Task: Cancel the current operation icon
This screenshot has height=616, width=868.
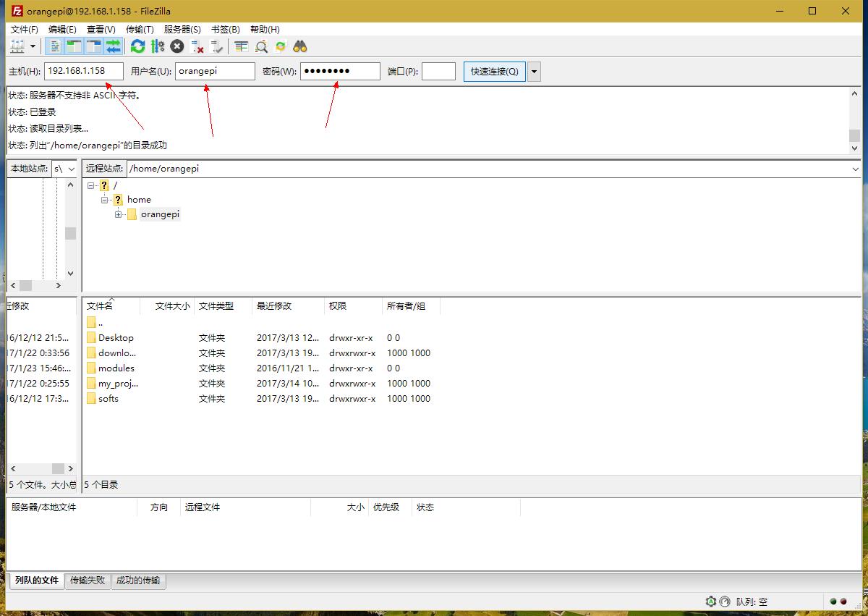Action: point(177,46)
